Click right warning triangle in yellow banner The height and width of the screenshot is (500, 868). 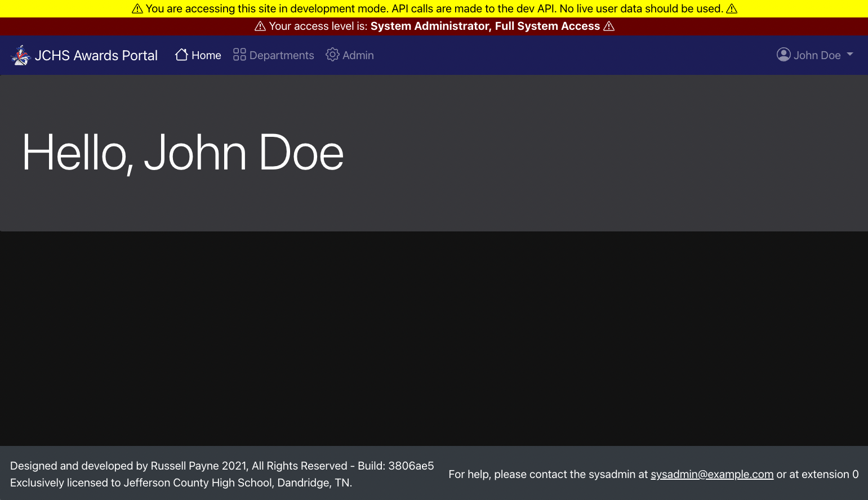[732, 9]
